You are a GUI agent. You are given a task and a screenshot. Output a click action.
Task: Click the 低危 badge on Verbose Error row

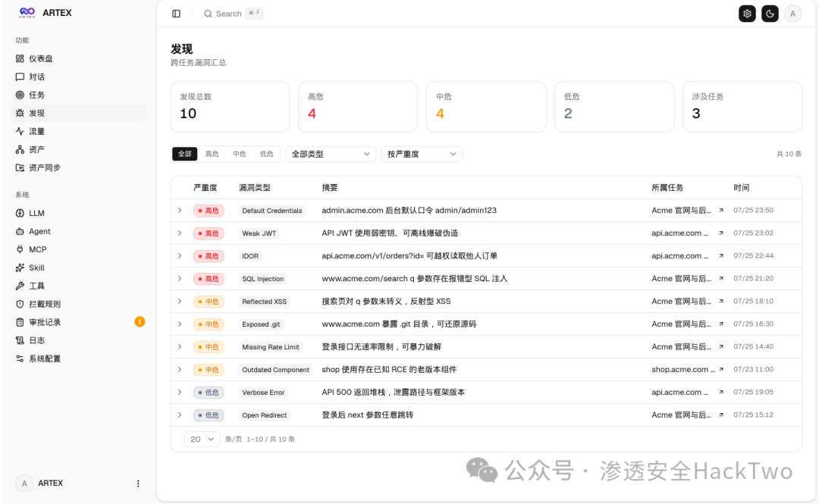209,393
